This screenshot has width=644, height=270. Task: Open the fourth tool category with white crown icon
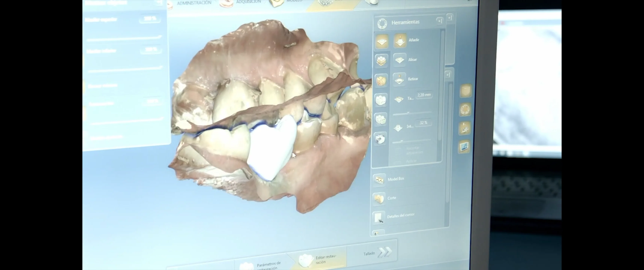click(x=381, y=100)
